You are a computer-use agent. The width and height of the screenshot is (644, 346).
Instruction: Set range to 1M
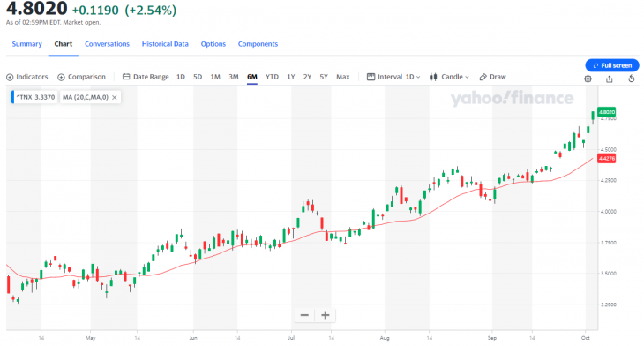point(215,77)
